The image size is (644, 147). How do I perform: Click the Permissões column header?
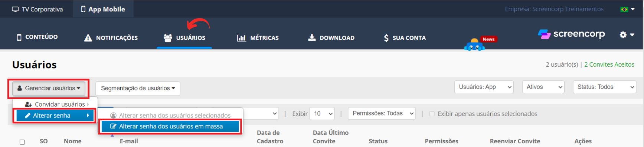441,141
